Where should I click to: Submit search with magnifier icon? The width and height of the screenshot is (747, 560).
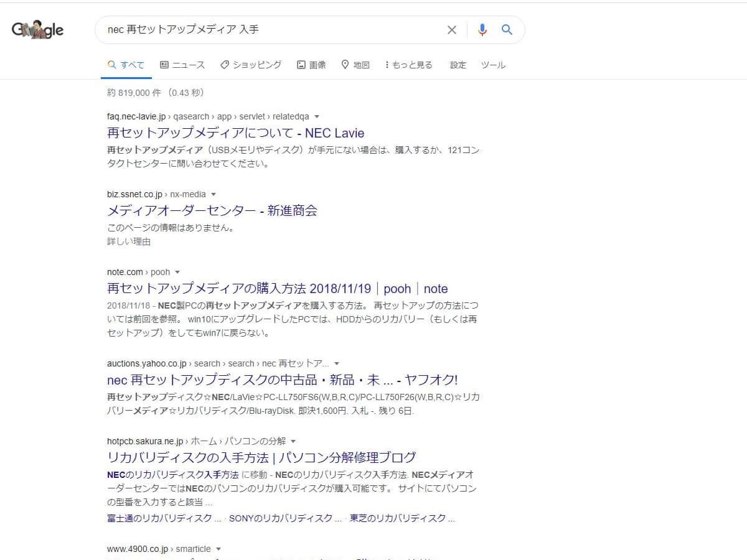tap(507, 30)
